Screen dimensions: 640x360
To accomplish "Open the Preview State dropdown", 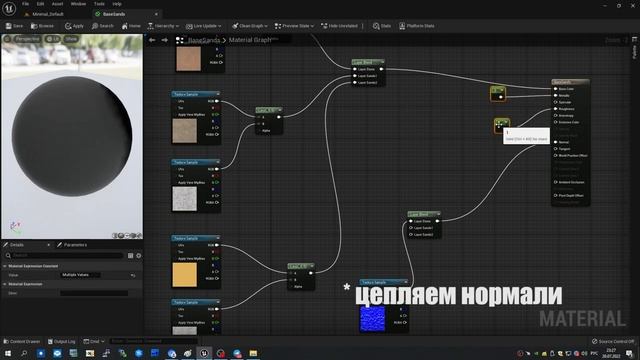I will 294,26.
